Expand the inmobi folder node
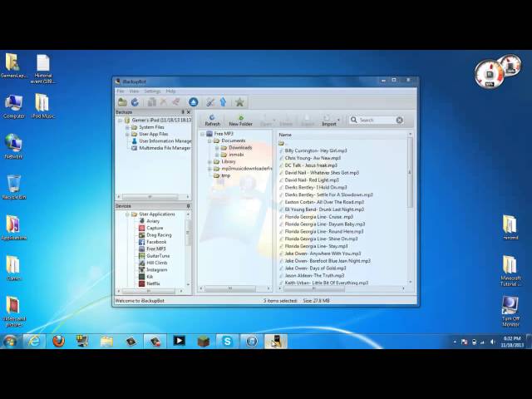This screenshot has width=532, height=399. [x=217, y=155]
